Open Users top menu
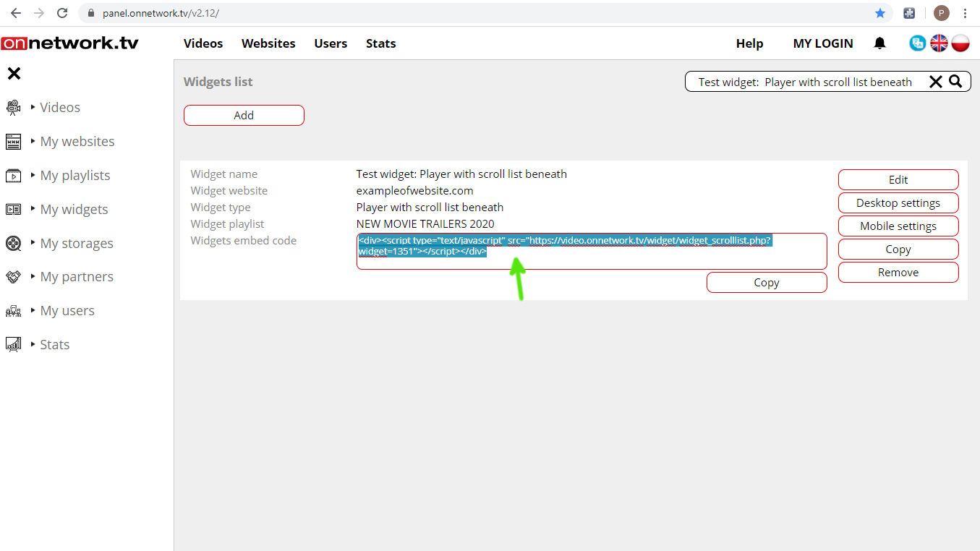Image resolution: width=980 pixels, height=551 pixels. pyautogui.click(x=331, y=43)
